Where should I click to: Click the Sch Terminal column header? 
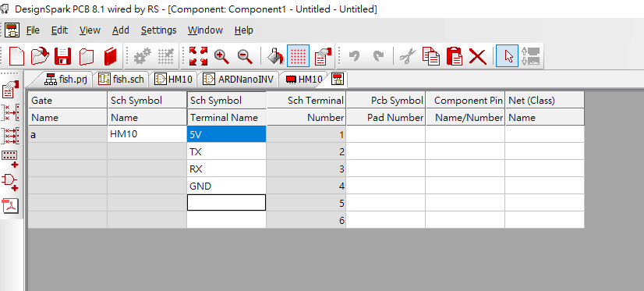point(306,101)
